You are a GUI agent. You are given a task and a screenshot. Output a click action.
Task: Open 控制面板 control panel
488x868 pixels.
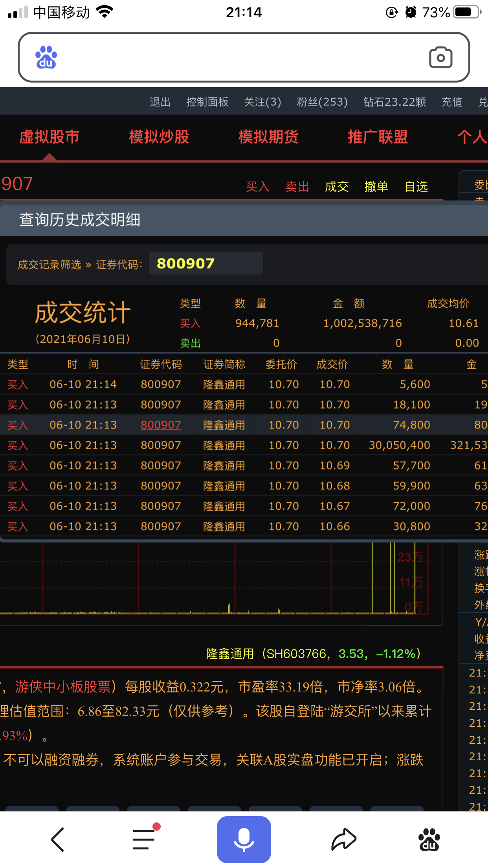207,102
